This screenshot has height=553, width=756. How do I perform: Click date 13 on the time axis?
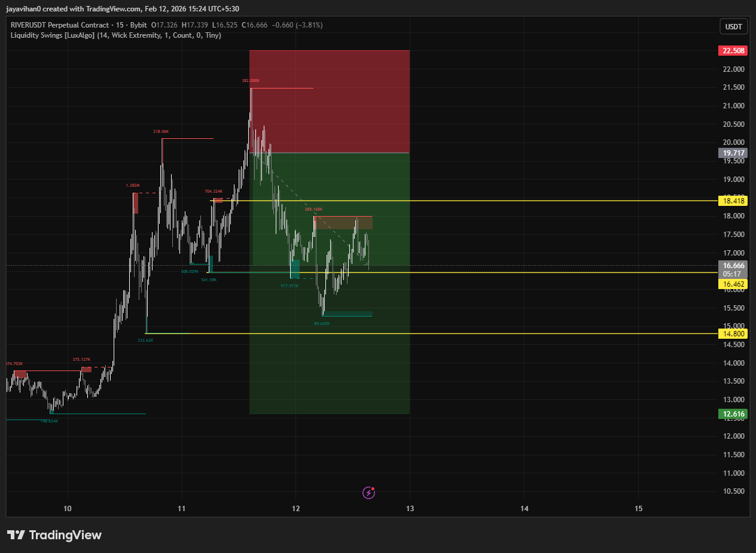(x=410, y=509)
